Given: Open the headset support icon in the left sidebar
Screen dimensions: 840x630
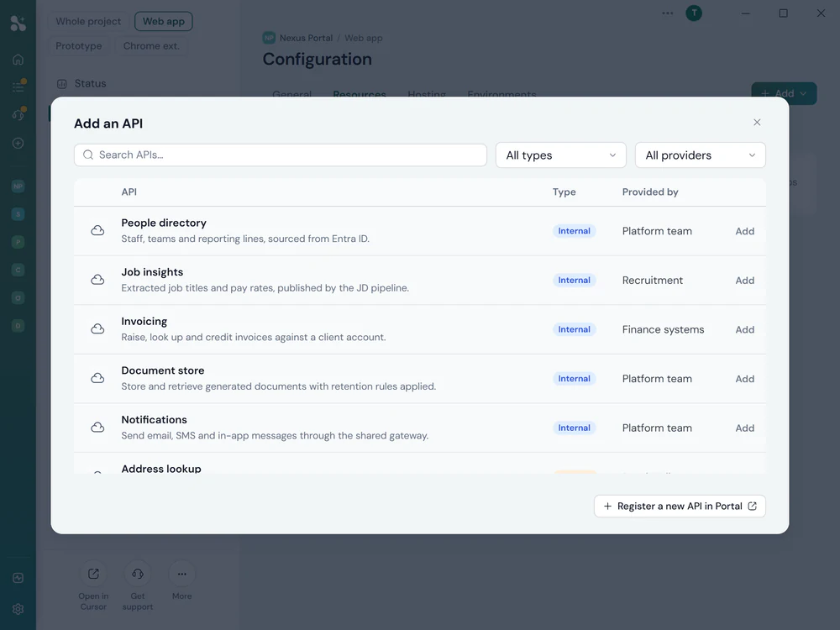Looking at the screenshot, I should [x=18, y=114].
